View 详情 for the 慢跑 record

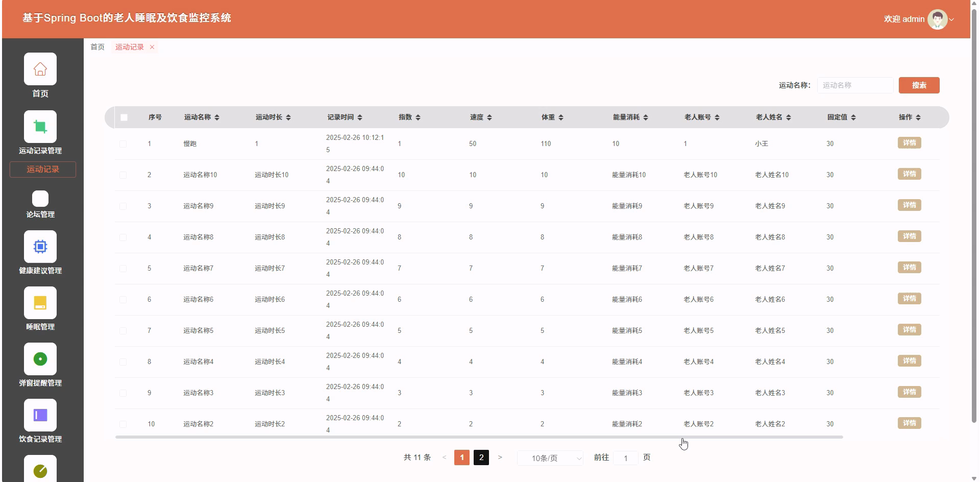(910, 143)
